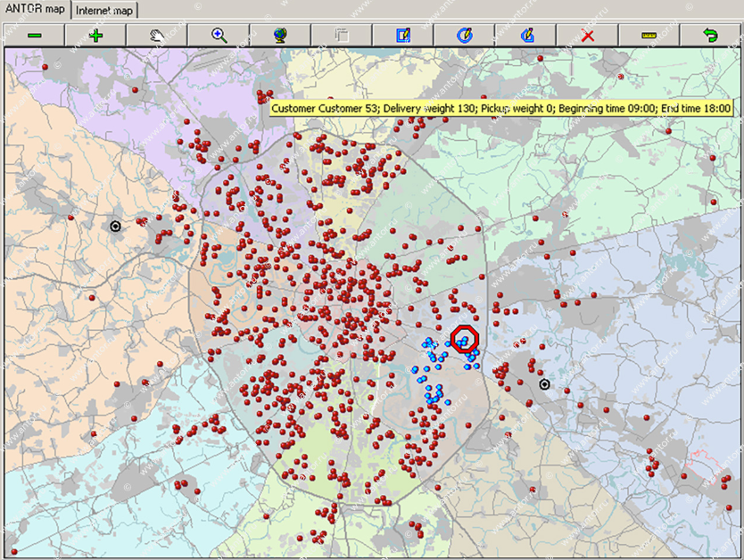The height and width of the screenshot is (560, 744).
Task: Choose the polygon edit selection tool
Action: 526,35
